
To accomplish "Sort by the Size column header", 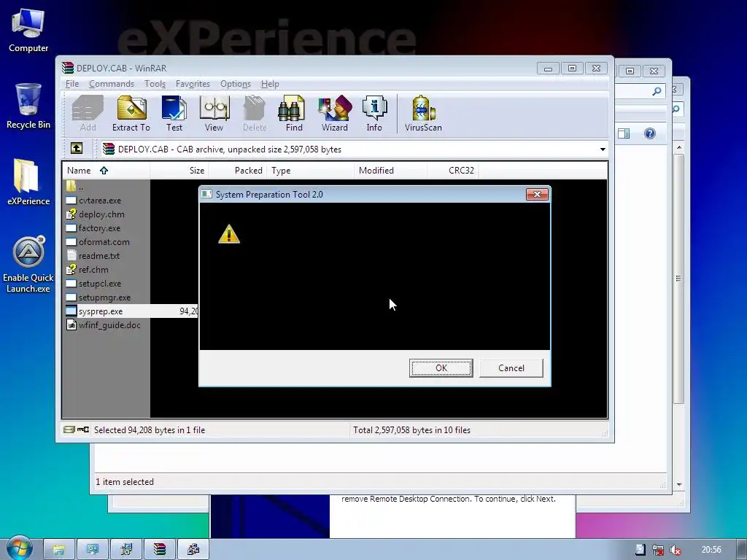I will pos(179,171).
